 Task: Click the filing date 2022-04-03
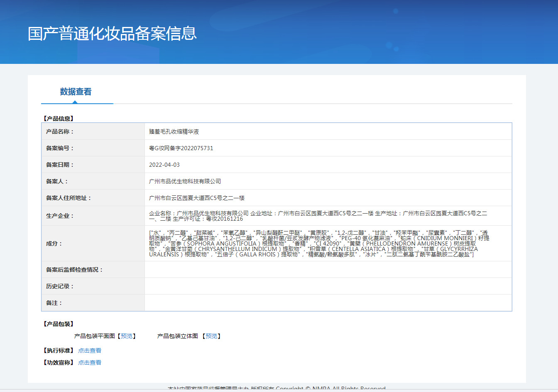click(x=164, y=165)
